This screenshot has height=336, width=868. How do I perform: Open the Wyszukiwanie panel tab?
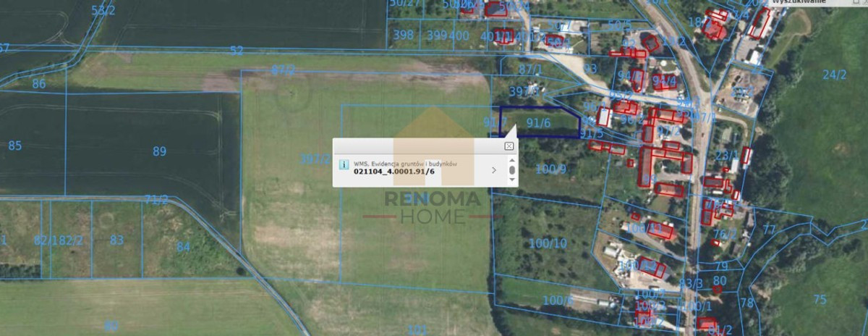pyautogui.click(x=799, y=3)
